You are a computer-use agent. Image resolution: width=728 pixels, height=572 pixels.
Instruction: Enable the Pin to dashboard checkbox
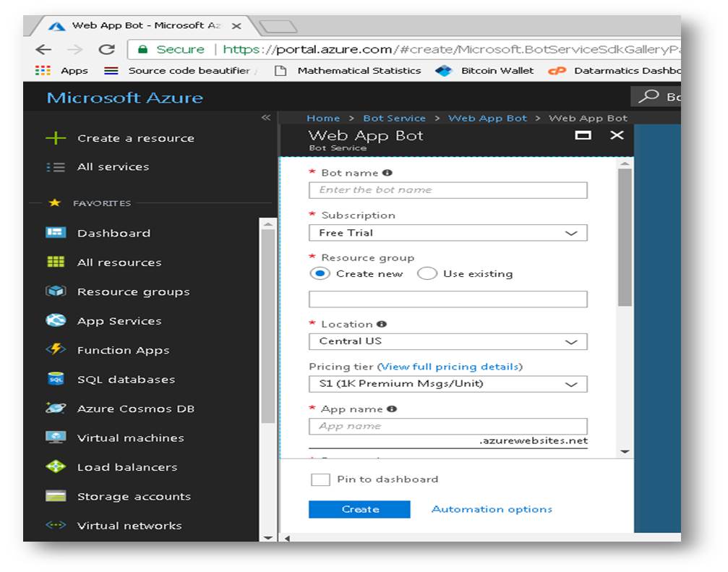coord(320,479)
